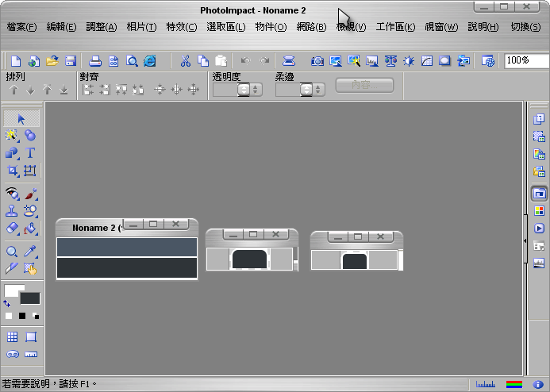Open the 網路(B) menu
The height and width of the screenshot is (392, 550).
[x=311, y=27]
